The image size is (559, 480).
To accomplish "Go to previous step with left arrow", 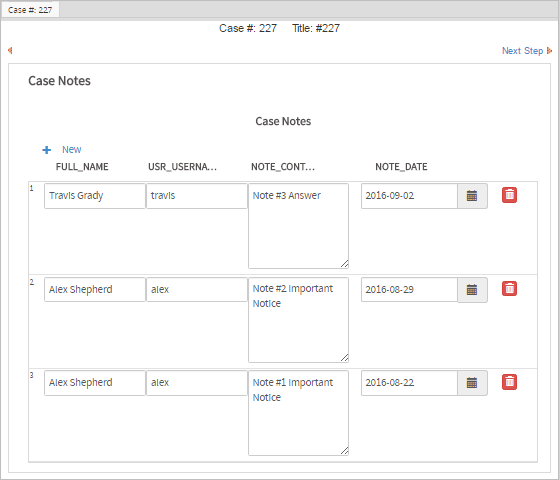I will click(10, 51).
